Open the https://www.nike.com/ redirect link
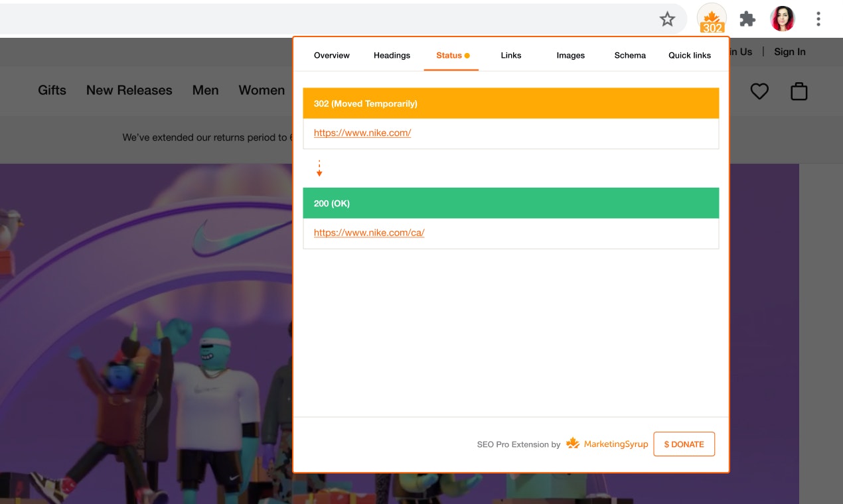Viewport: 843px width, 504px height. point(362,133)
